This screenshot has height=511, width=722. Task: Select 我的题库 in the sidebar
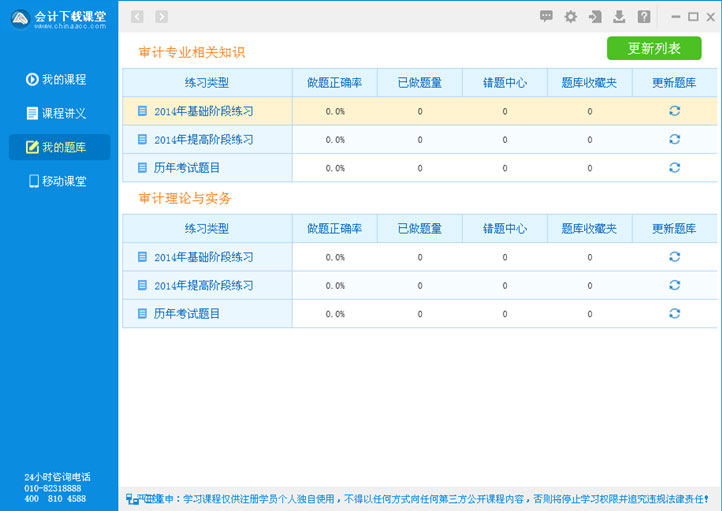click(x=58, y=147)
